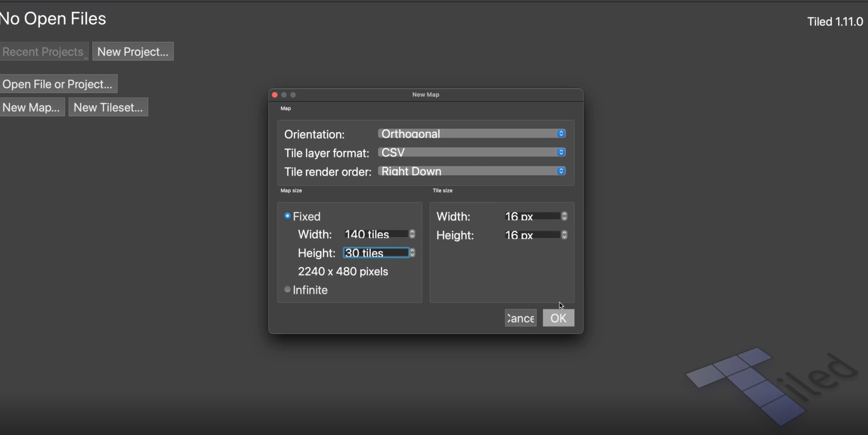Image resolution: width=868 pixels, height=435 pixels.
Task: Close the New Map dialog window
Action: tap(275, 95)
